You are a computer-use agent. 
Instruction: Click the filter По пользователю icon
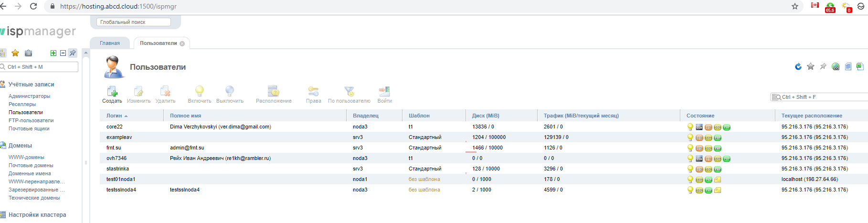[x=349, y=92]
